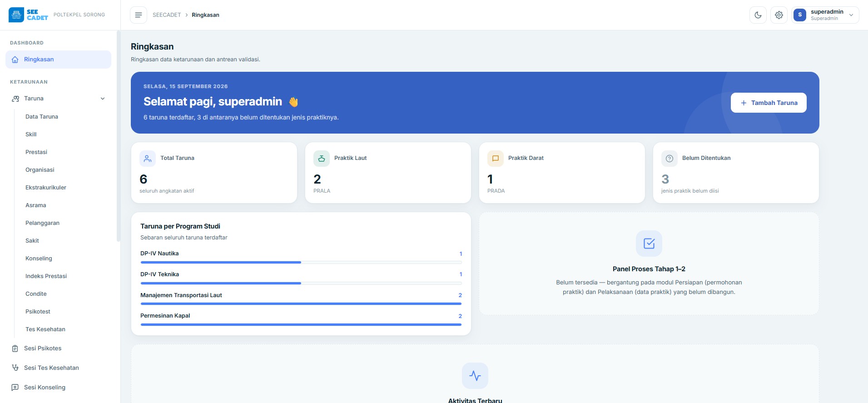This screenshot has height=403, width=868.
Task: Open Condite submenu item
Action: click(36, 294)
